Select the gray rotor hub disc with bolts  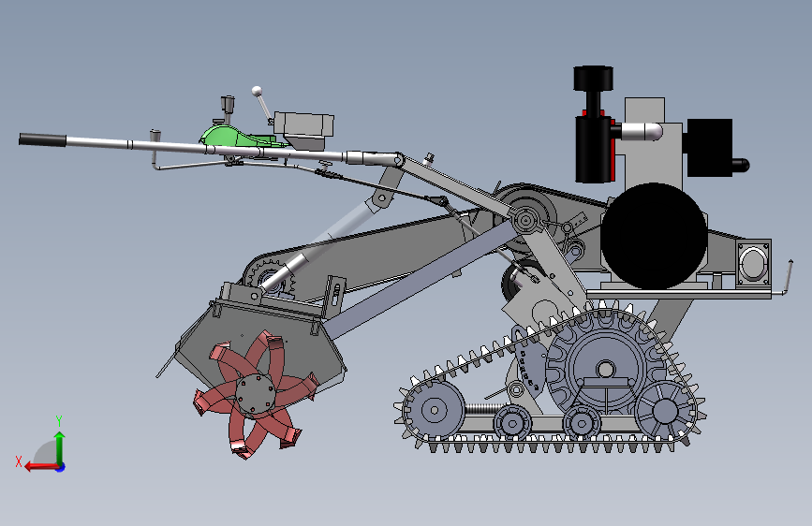point(256,395)
